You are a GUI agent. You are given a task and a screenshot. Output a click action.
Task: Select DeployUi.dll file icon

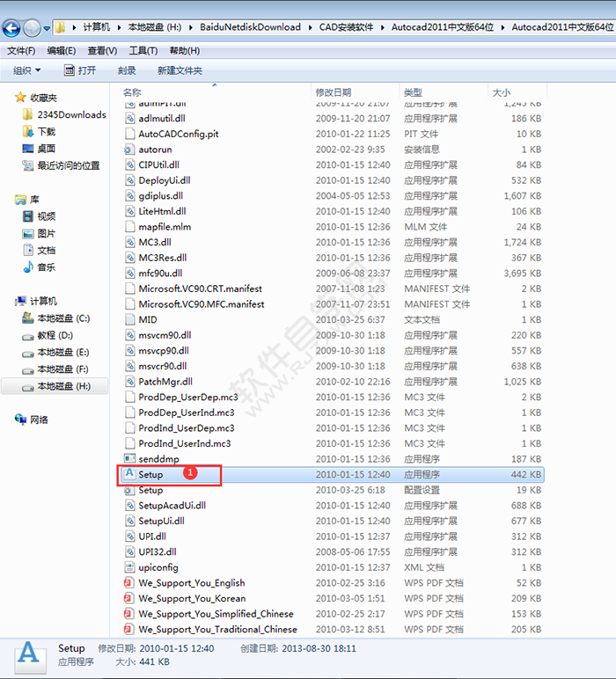(129, 180)
